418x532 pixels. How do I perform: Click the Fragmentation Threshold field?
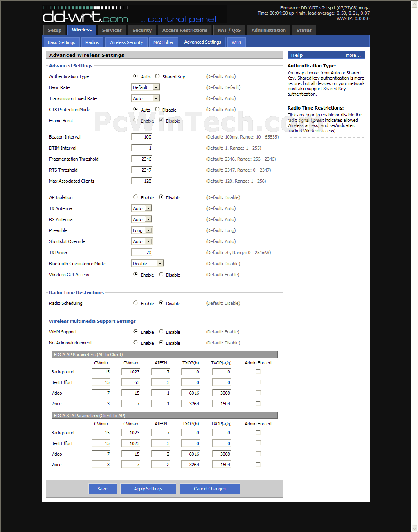(x=142, y=159)
